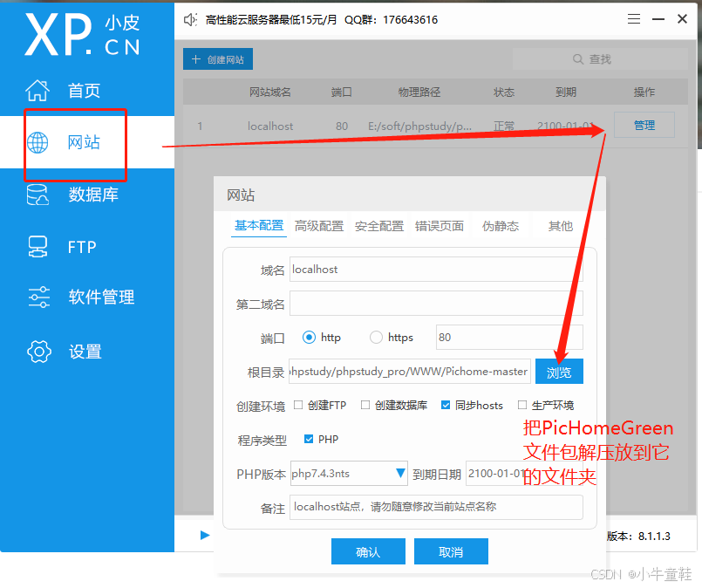Enable the 生产环境 checkbox
This screenshot has height=588, width=702.
point(522,405)
